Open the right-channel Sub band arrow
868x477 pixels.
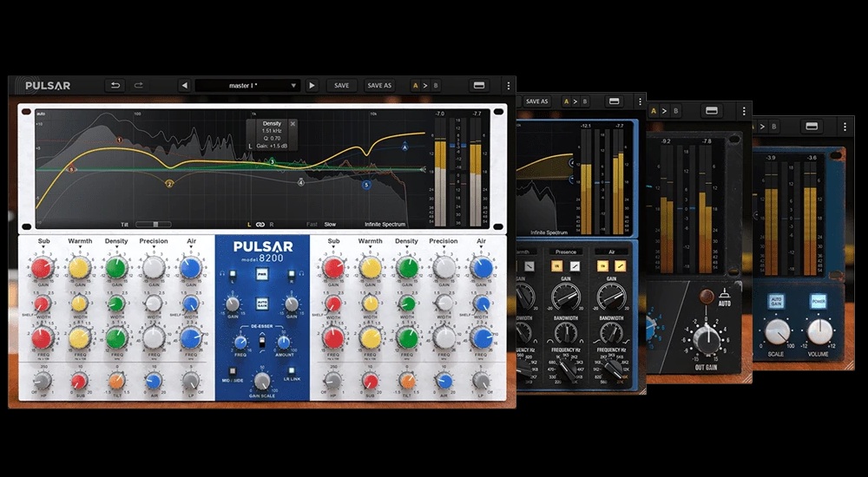334,247
